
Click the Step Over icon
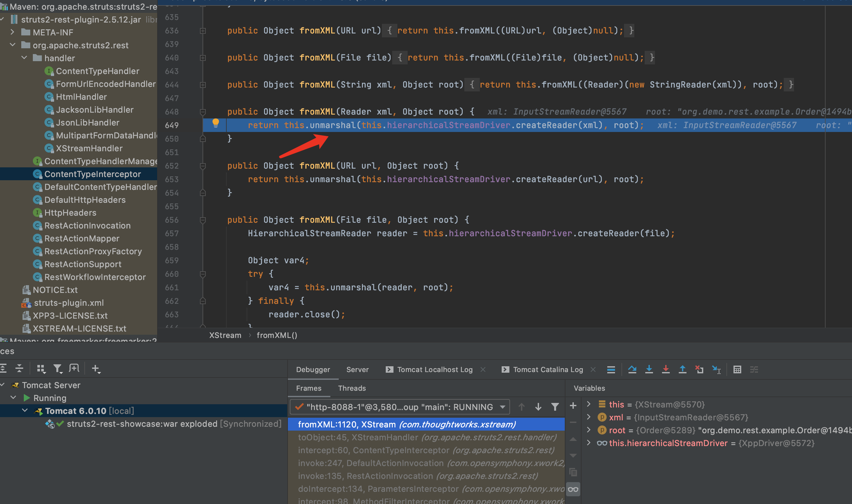[632, 369]
